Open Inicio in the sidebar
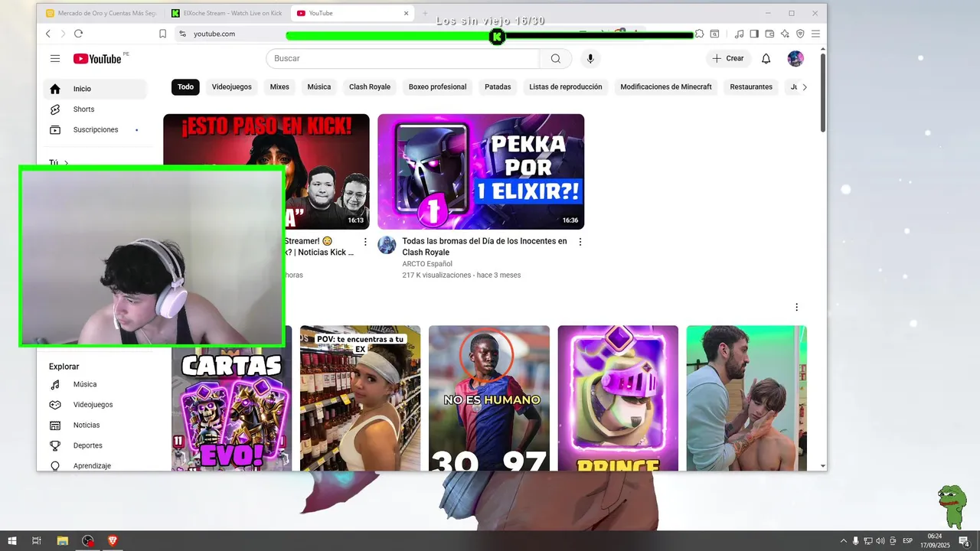This screenshot has height=551, width=980. (x=95, y=89)
